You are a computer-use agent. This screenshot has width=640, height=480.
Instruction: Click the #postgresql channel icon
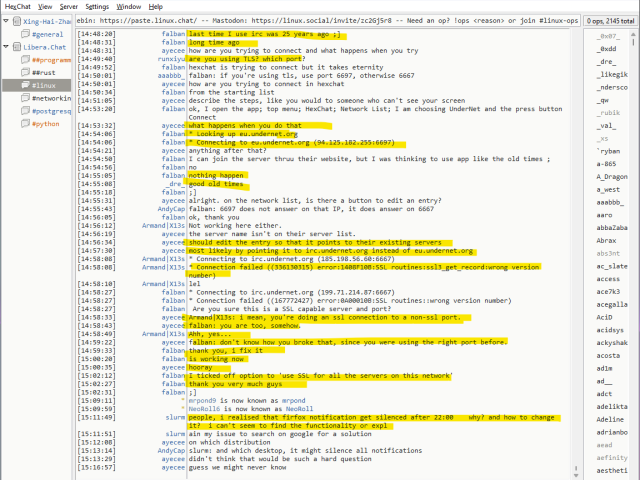25,111
